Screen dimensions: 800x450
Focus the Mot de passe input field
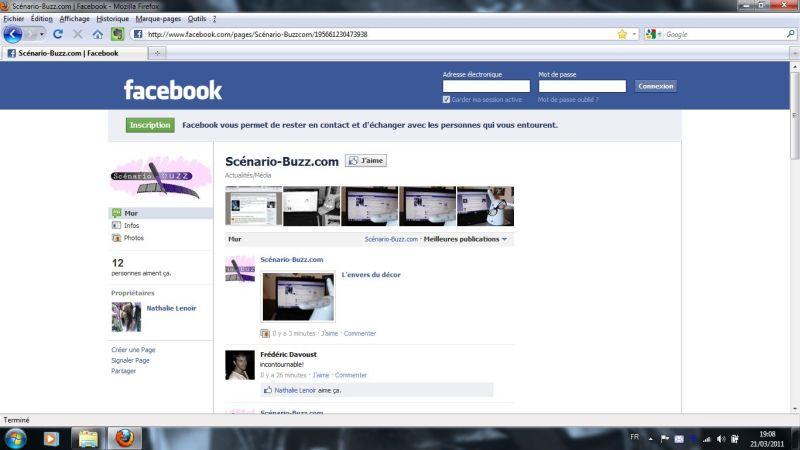coord(582,86)
